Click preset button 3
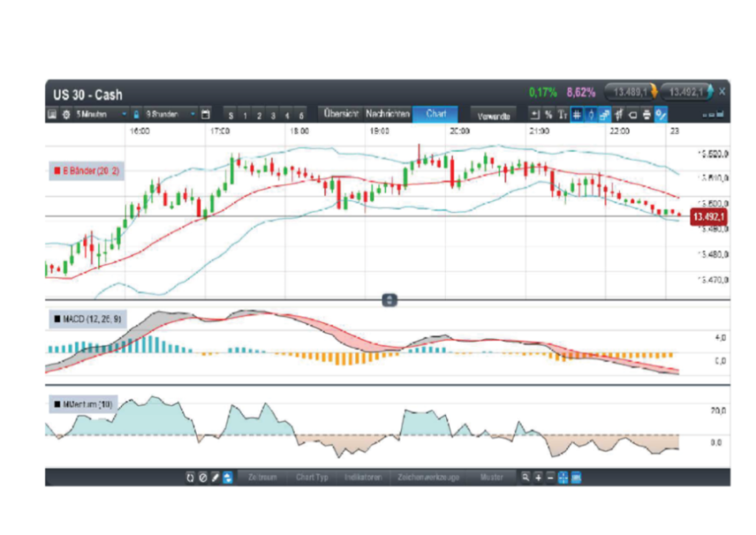 (273, 115)
